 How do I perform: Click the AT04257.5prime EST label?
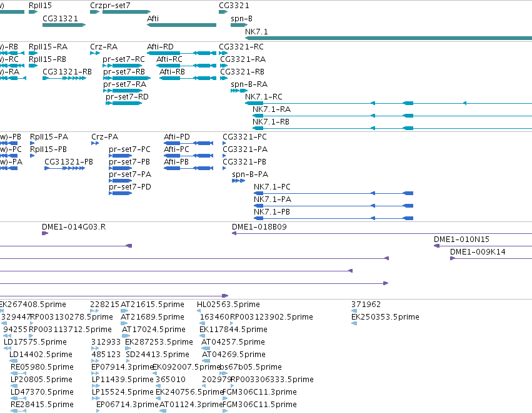point(233,342)
